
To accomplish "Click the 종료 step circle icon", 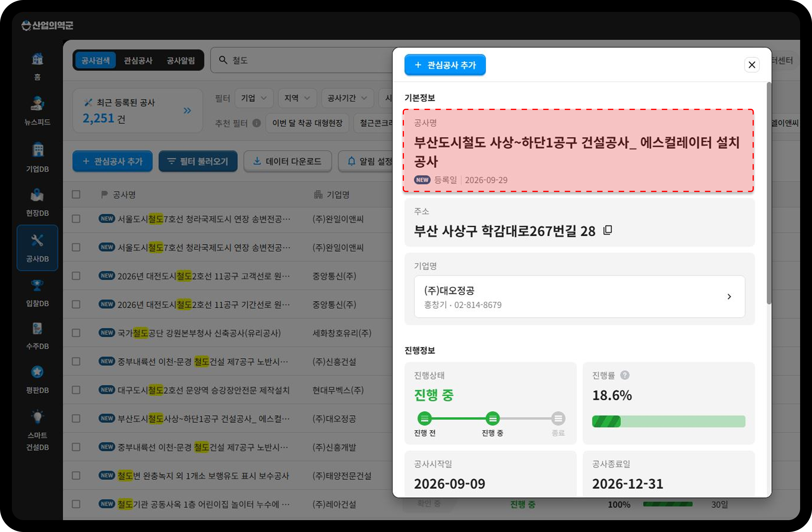I will click(x=558, y=418).
